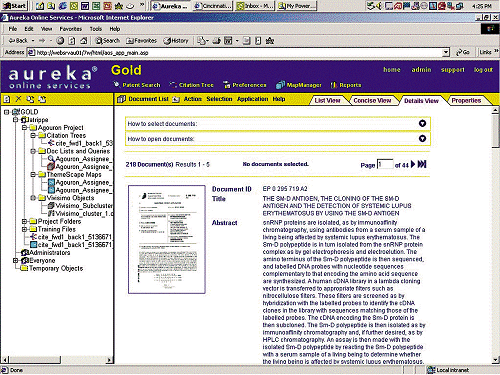Open IE Search toolbar button

(x=107, y=41)
